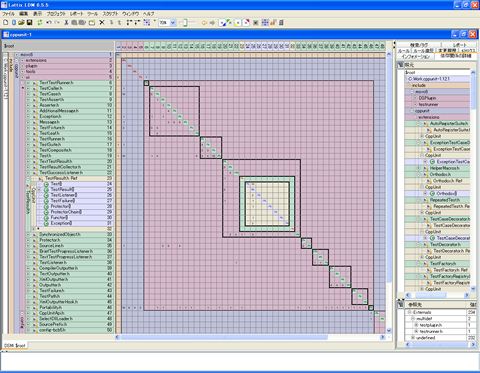Image resolution: width=480 pixels, height=373 pixels.
Task: Switch to the レポート tab in right panel
Action: (460, 45)
